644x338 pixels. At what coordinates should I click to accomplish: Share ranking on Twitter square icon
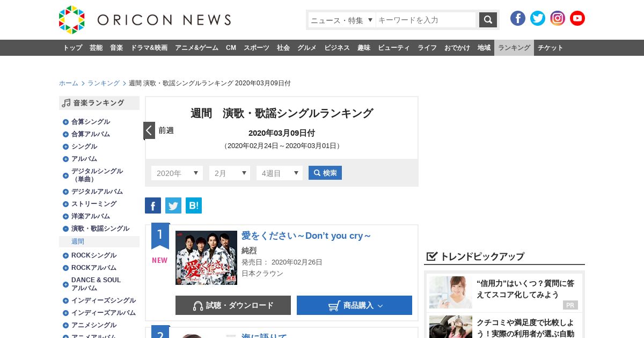click(173, 205)
